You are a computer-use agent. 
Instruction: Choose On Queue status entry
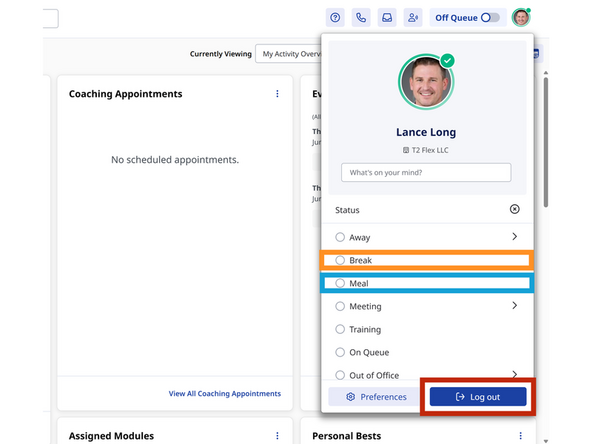click(x=427, y=352)
